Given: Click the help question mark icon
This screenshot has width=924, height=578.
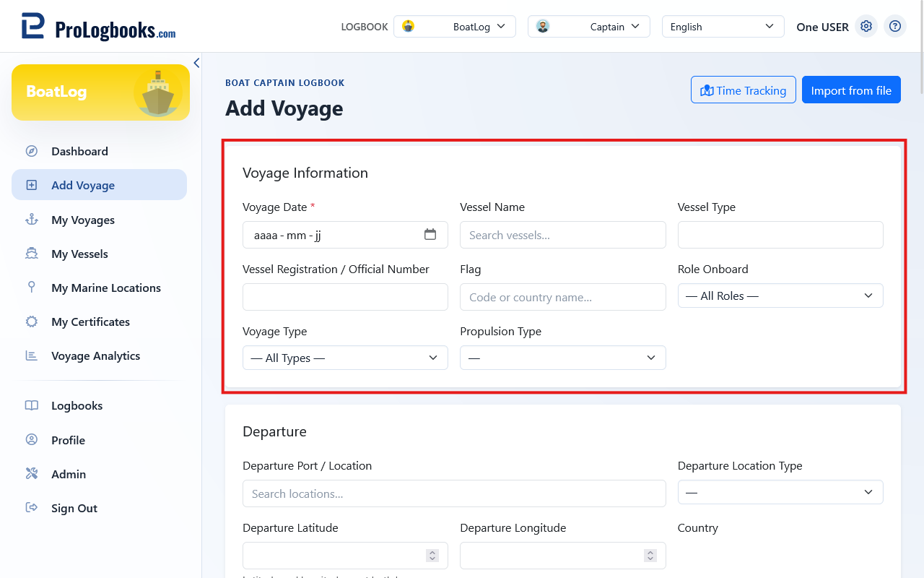Looking at the screenshot, I should (x=895, y=27).
